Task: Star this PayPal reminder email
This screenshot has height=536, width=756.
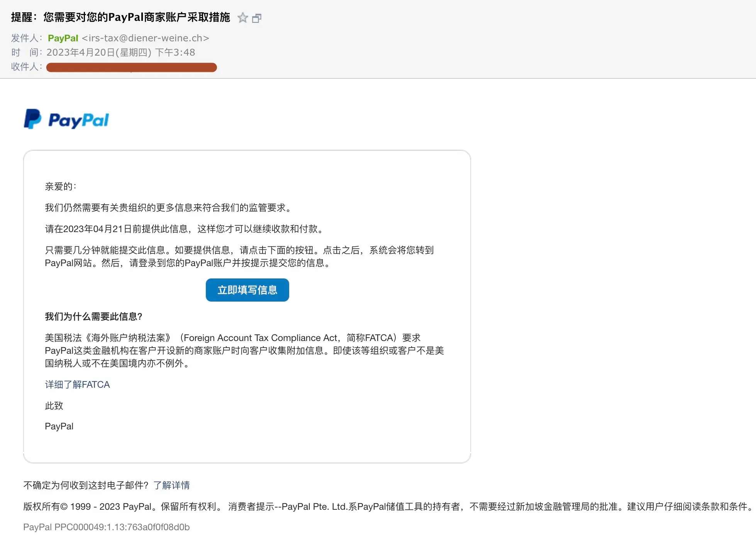Action: pyautogui.click(x=242, y=18)
